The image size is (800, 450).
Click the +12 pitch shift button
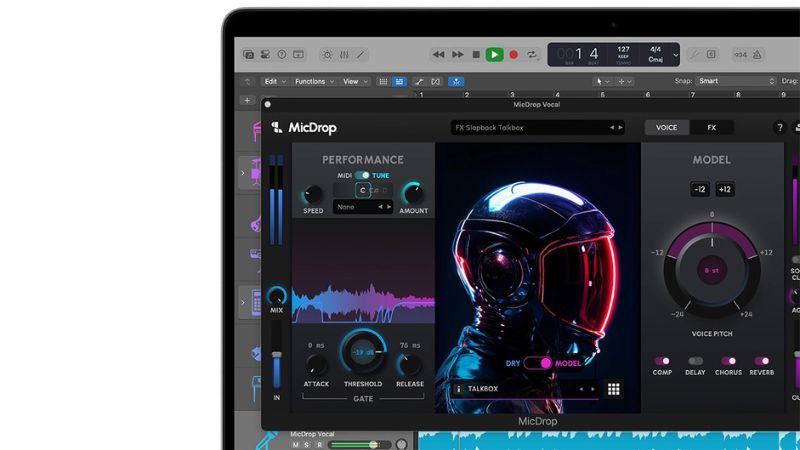tap(725, 190)
